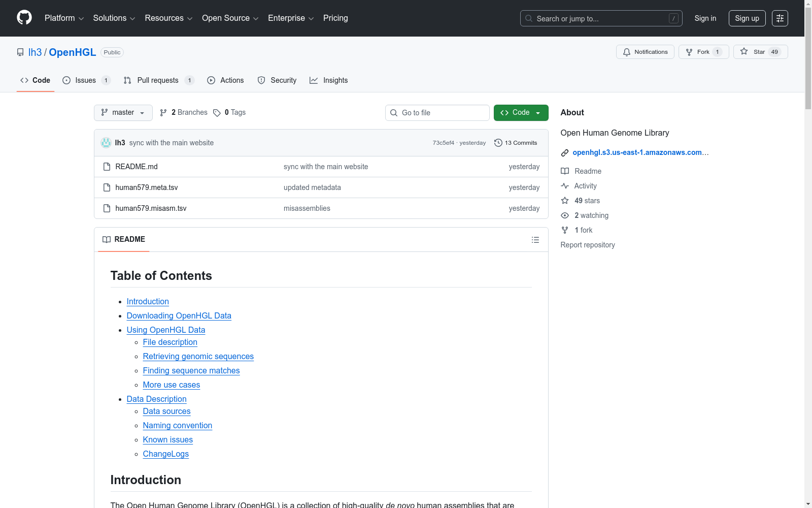Star the OpenHGL repository

pos(760,52)
